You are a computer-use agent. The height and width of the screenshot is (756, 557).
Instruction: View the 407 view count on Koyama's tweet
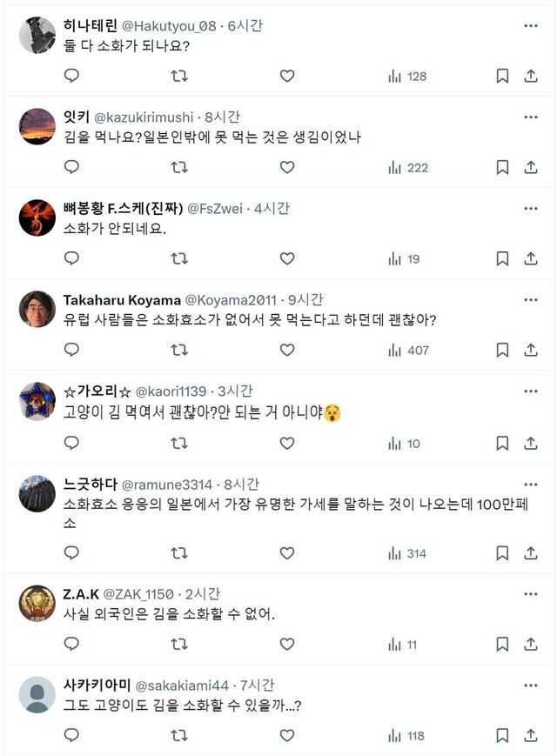[x=408, y=350]
